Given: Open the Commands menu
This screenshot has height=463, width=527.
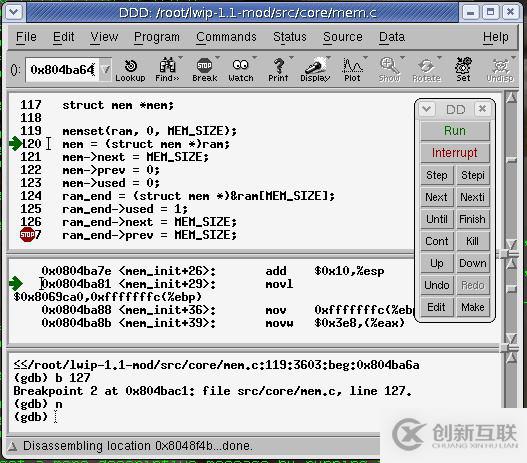Looking at the screenshot, I should tap(226, 37).
